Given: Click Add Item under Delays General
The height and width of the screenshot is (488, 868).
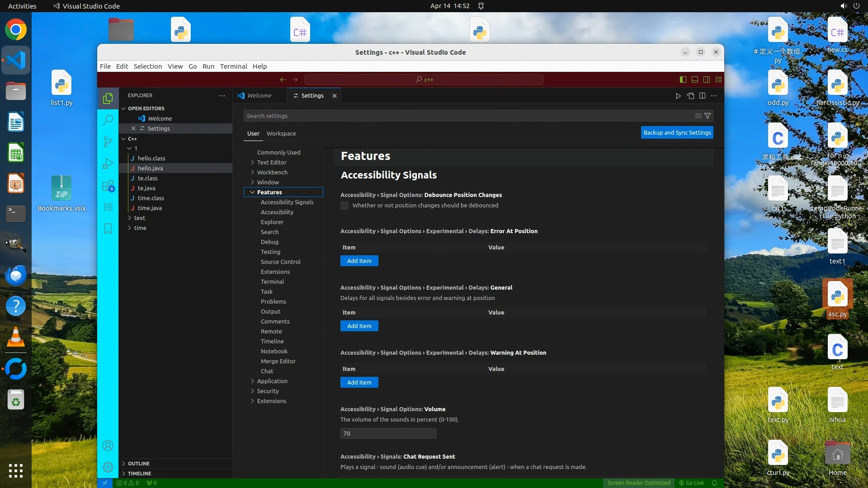Looking at the screenshot, I should [x=359, y=326].
